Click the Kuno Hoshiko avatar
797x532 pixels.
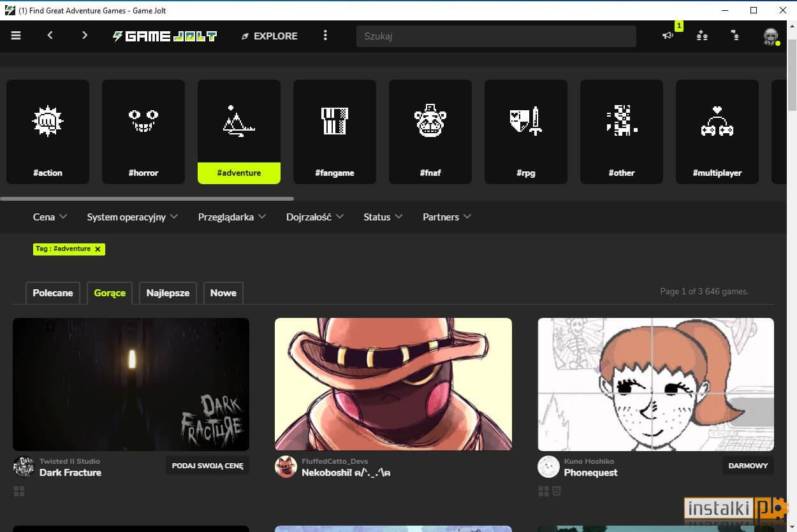click(548, 467)
